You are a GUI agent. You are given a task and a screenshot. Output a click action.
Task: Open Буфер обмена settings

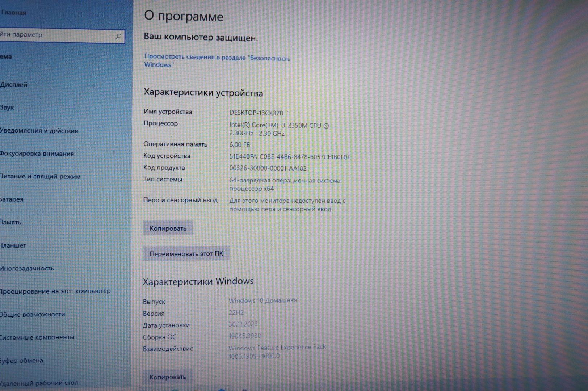tap(22, 361)
